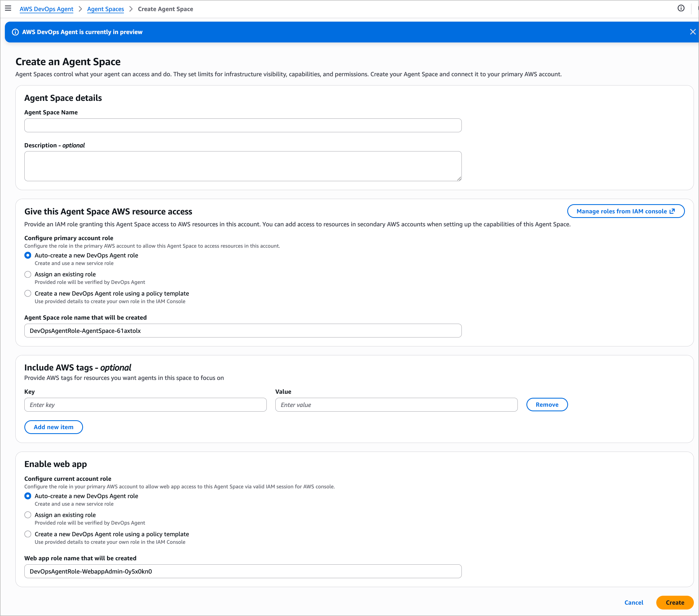Open the hamburger navigation menu

(x=8, y=9)
